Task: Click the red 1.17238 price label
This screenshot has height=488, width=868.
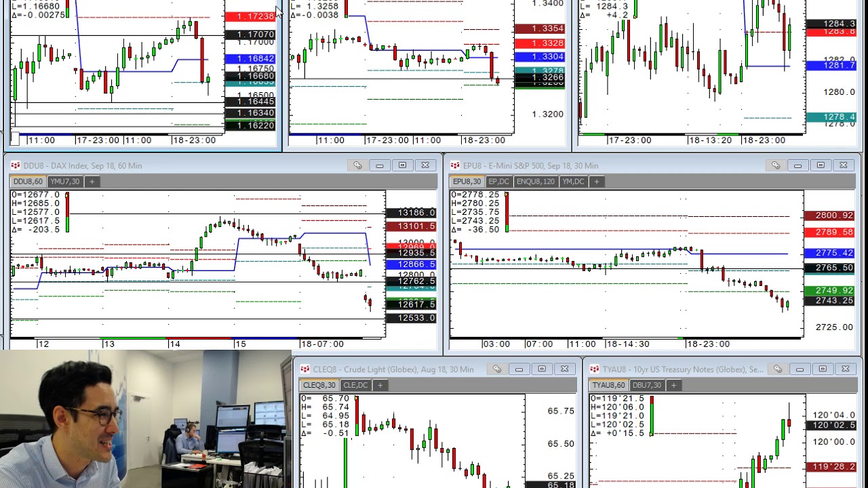Action: [250, 16]
